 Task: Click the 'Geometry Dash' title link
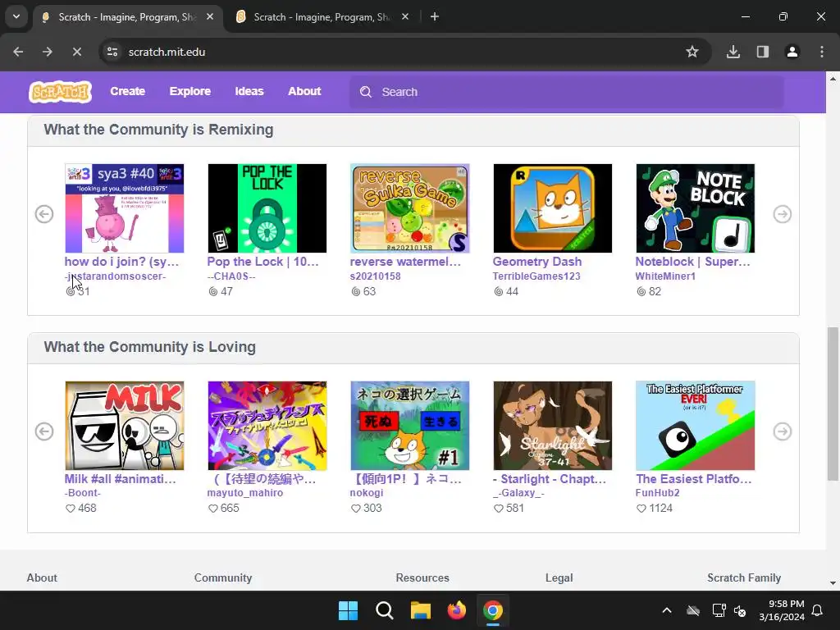(x=536, y=262)
